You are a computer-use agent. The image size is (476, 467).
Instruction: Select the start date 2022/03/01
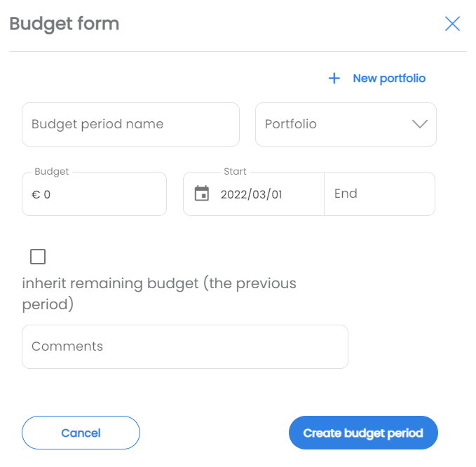pos(252,194)
